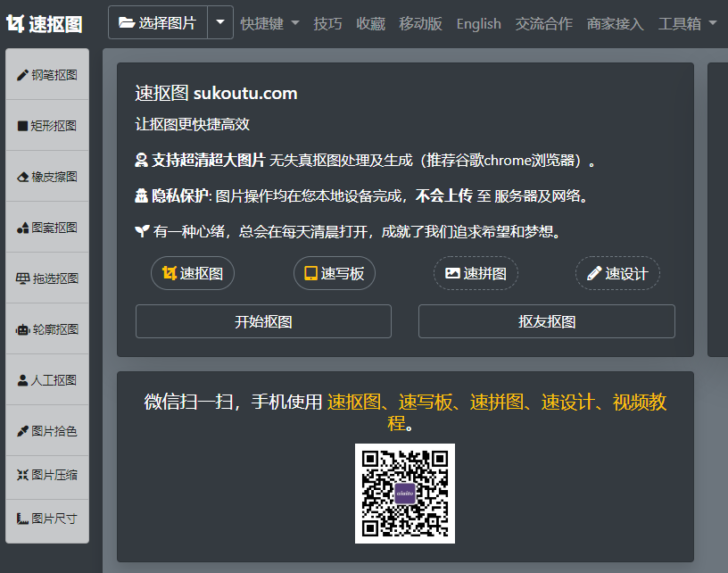Viewport: 728px width, 573px height.
Task: Click the 收藏 menu item
Action: (370, 23)
